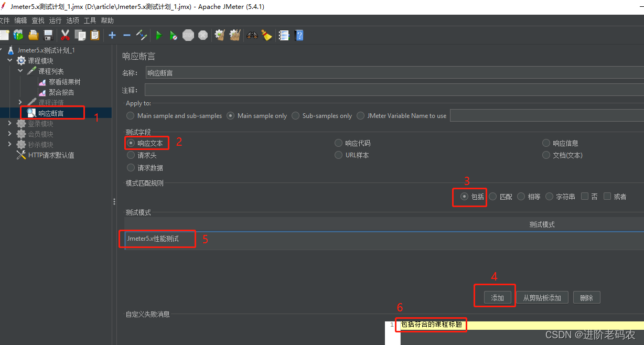This screenshot has height=345, width=644.
Task: Select the 响应信息 radio button
Action: pos(546,143)
